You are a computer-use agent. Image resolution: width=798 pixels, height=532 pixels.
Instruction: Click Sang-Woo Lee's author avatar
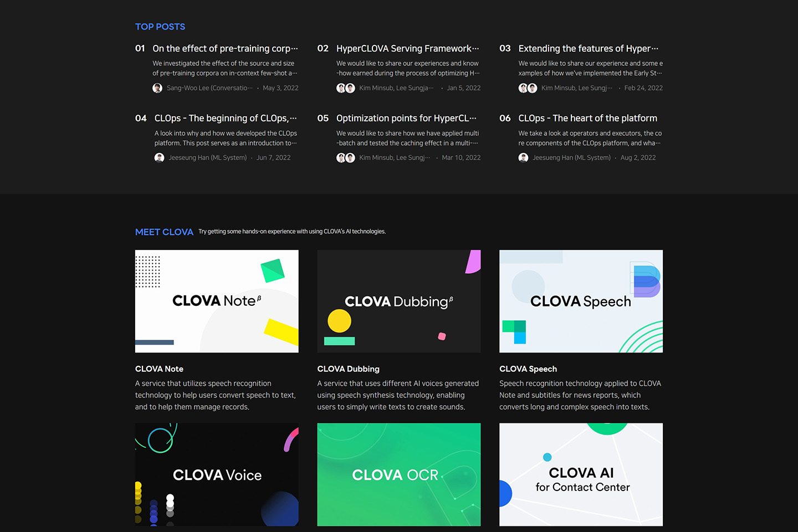pos(157,88)
